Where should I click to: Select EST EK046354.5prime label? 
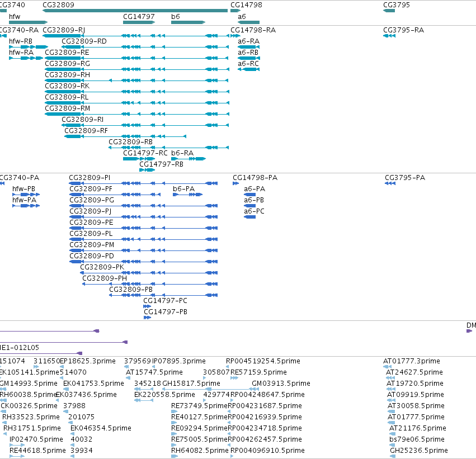[x=101, y=428]
